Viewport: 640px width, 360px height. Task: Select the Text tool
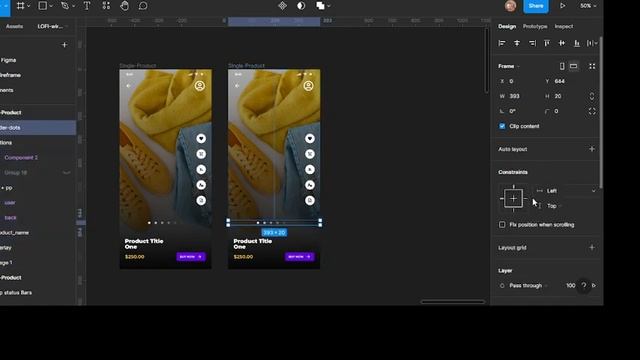(x=87, y=6)
